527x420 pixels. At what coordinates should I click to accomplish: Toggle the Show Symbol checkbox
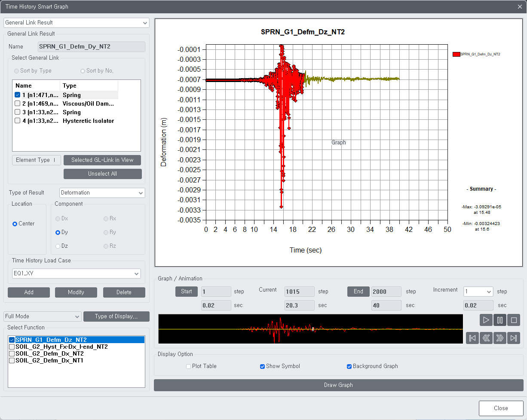pyautogui.click(x=262, y=366)
